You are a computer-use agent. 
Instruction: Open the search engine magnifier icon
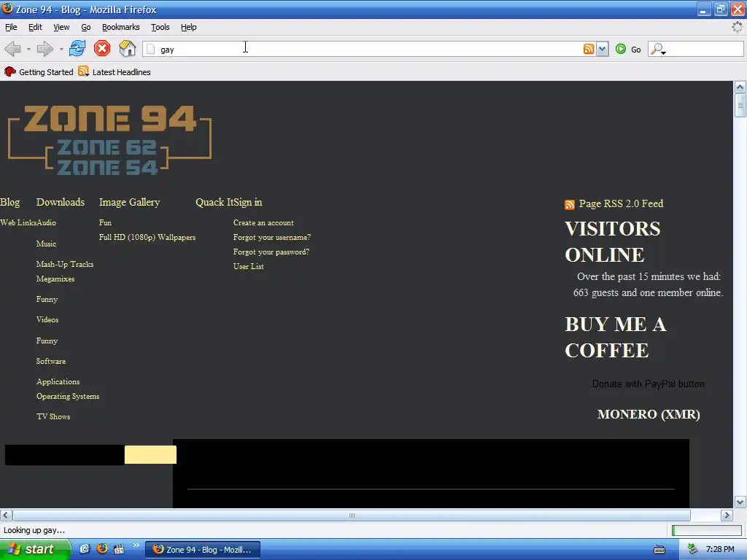pos(658,49)
